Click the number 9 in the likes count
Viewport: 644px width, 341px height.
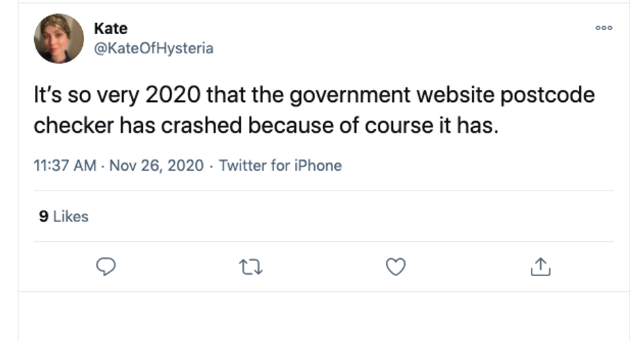point(43,216)
